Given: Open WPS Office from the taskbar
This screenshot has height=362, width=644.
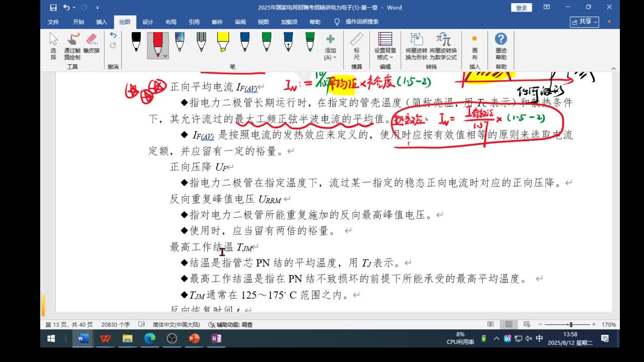Looking at the screenshot, I should click(x=105, y=338).
